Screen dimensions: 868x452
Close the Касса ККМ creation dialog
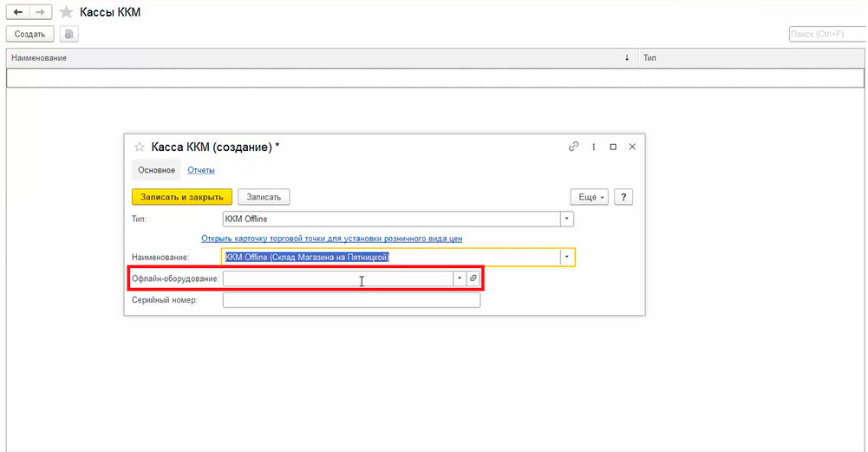point(632,147)
